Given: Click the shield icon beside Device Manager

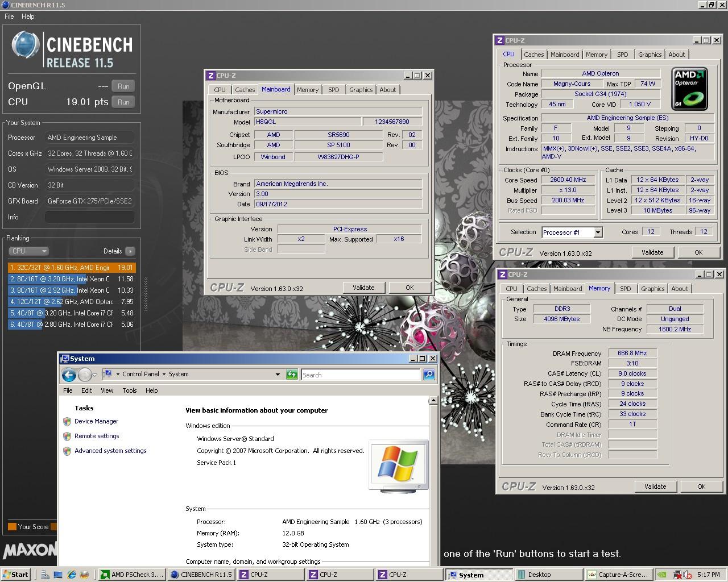Looking at the screenshot, I should point(67,422).
